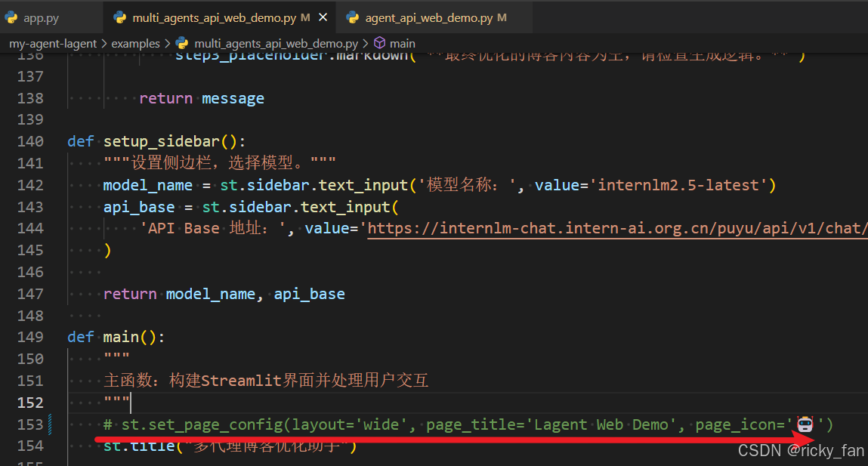Screen dimensions: 868x466
Task: Open the examples breadcrumb segment
Action: click(x=136, y=43)
